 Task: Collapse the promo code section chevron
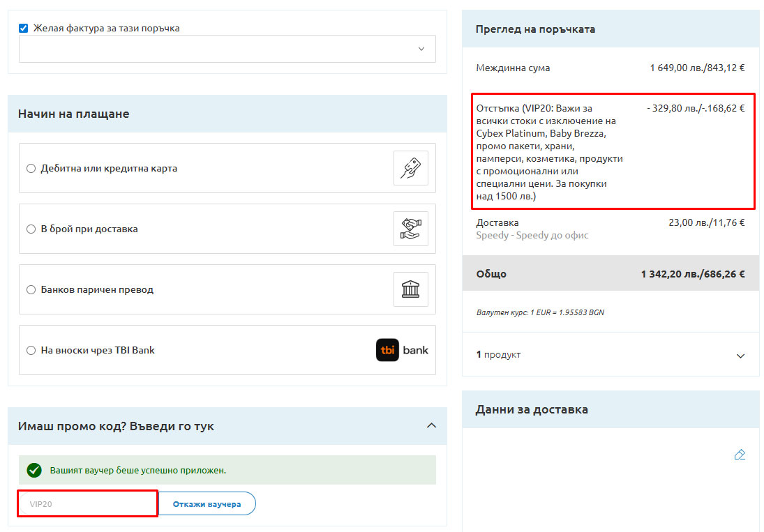[431, 426]
